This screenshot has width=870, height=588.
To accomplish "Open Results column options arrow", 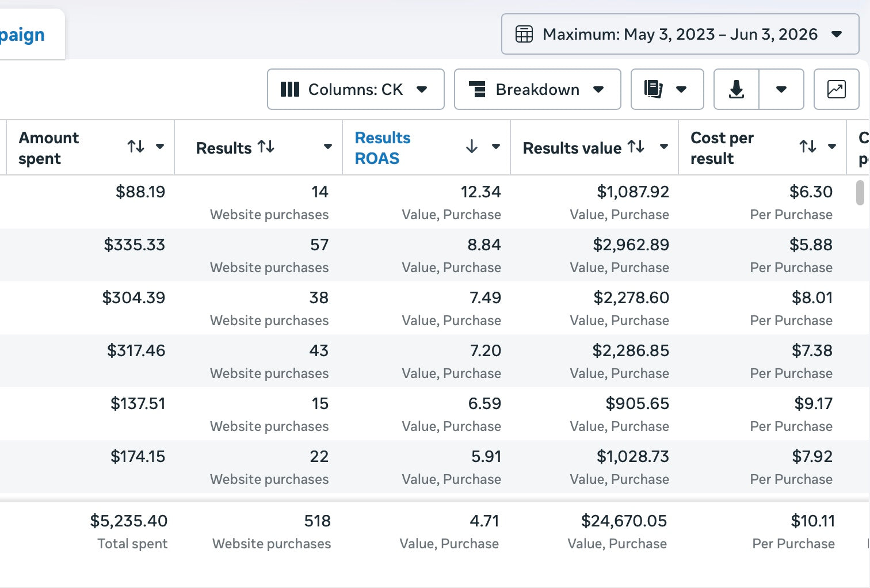I will (328, 147).
